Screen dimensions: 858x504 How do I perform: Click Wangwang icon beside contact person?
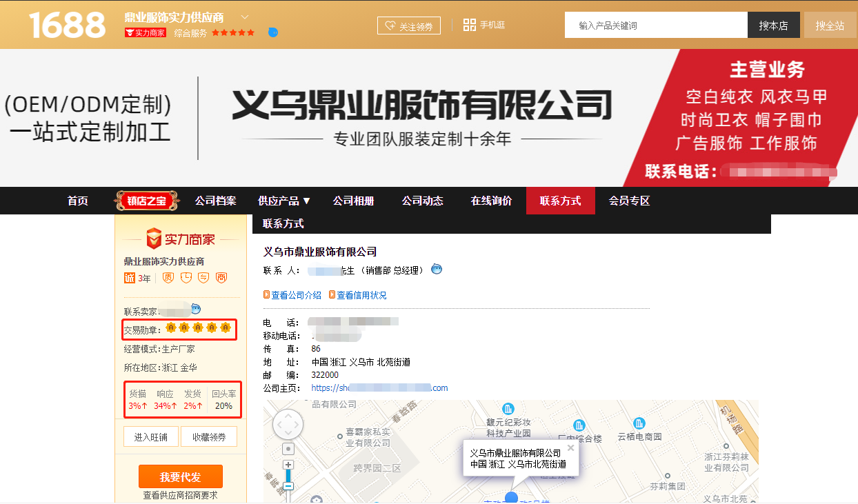437,269
